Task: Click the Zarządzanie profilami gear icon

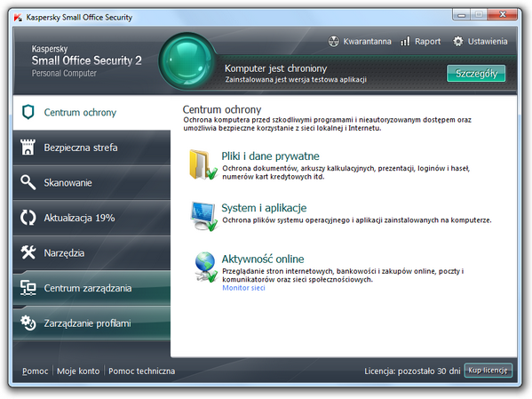Action: coord(28,323)
